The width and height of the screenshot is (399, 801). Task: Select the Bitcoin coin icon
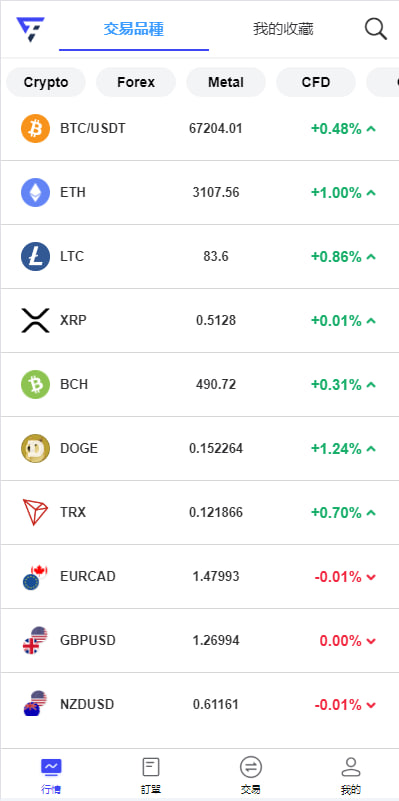[35, 128]
